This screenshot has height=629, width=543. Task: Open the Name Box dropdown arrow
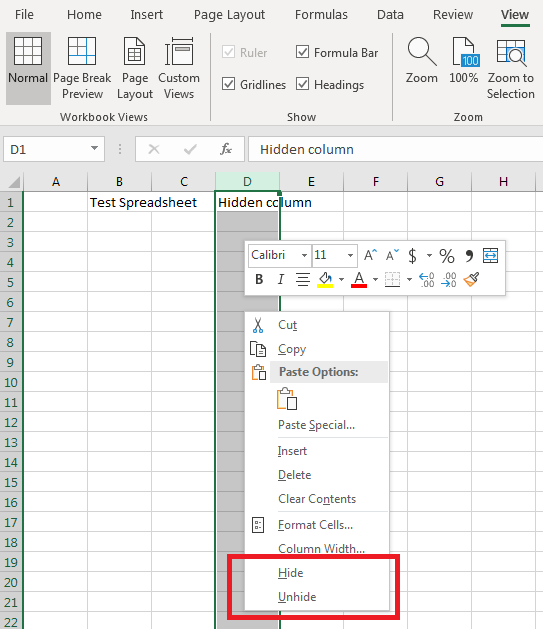94,148
